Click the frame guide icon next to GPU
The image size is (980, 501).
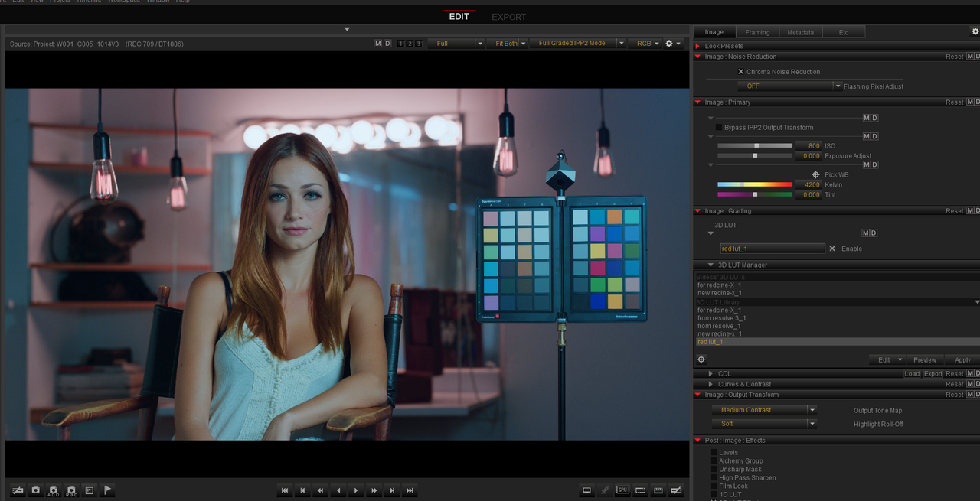[x=641, y=490]
